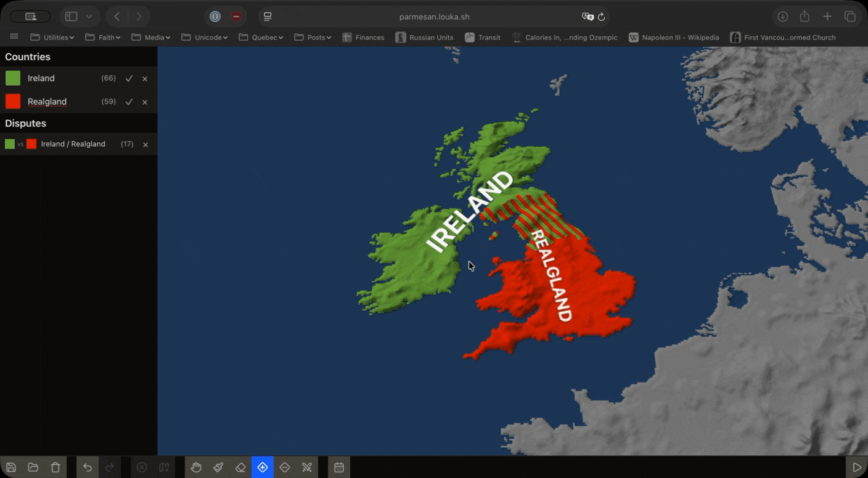Expand the Utilities bookmarks folder
Image resolution: width=868 pixels, height=478 pixels.
click(53, 38)
